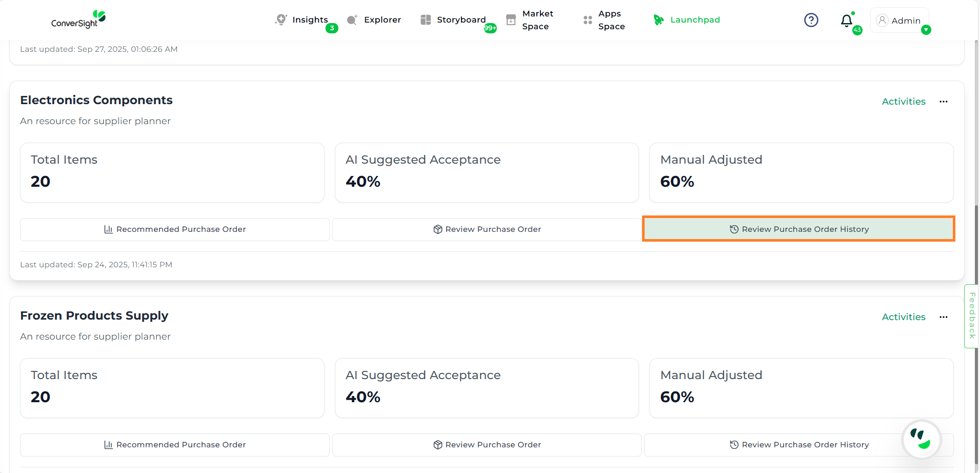Open more options for Electronics Components
This screenshot has width=980, height=473.
click(943, 102)
